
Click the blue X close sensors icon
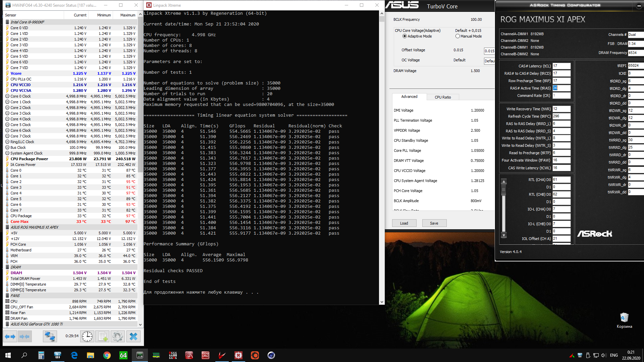tap(133, 336)
